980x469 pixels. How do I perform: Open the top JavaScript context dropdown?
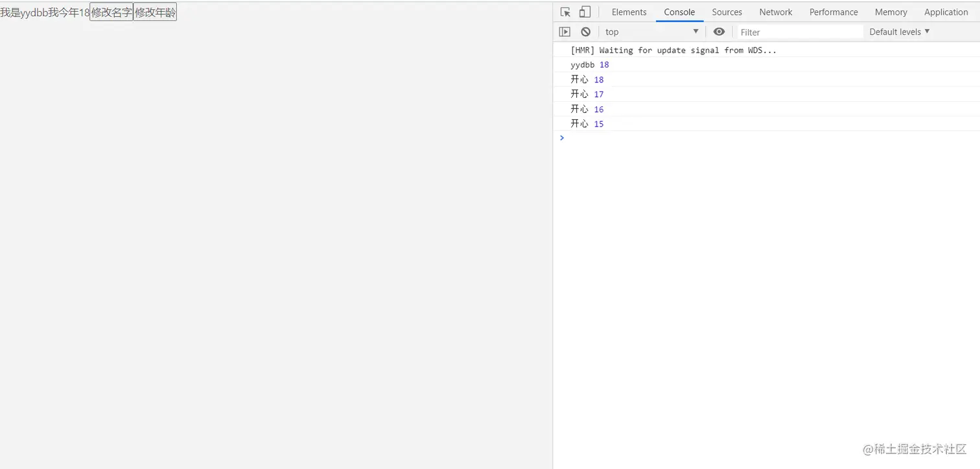652,32
